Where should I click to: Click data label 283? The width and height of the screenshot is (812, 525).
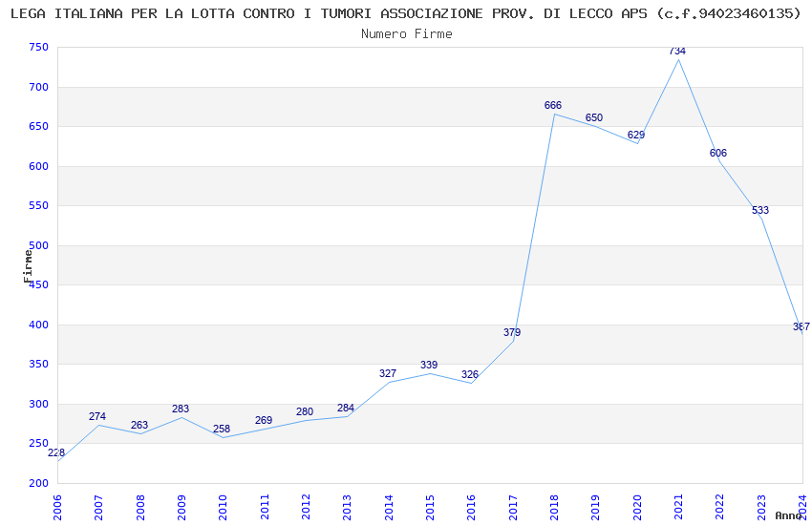pyautogui.click(x=181, y=409)
